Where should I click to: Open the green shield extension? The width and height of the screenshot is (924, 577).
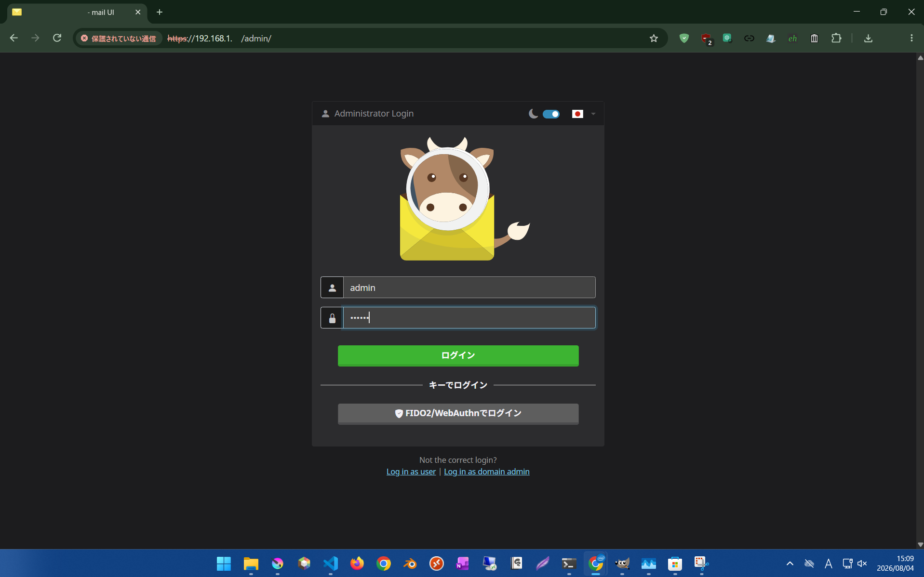(684, 38)
